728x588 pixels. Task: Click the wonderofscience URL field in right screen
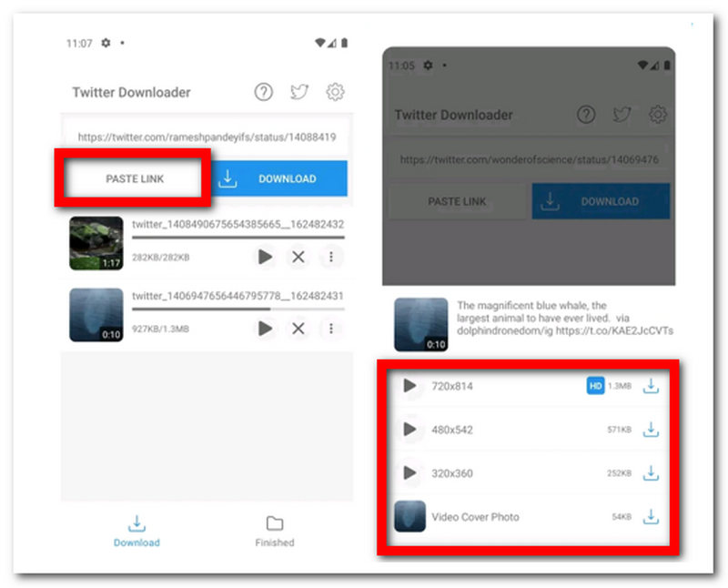[x=529, y=160]
